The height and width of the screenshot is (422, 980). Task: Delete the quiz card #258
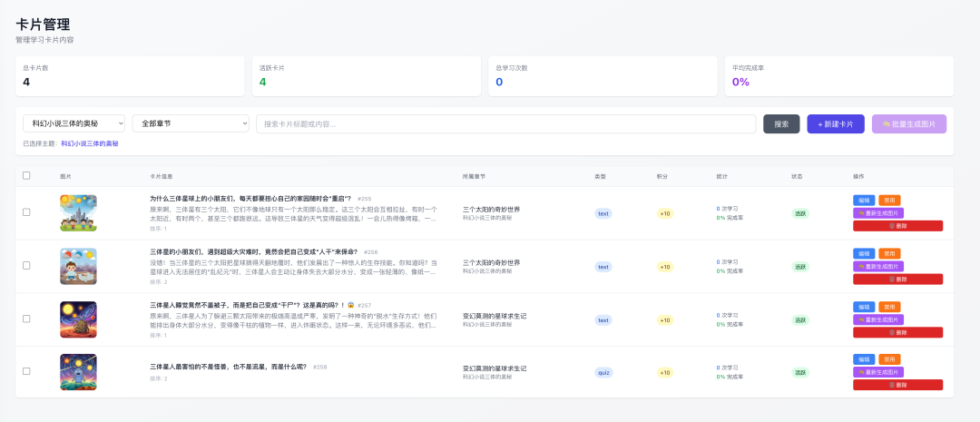click(x=897, y=385)
